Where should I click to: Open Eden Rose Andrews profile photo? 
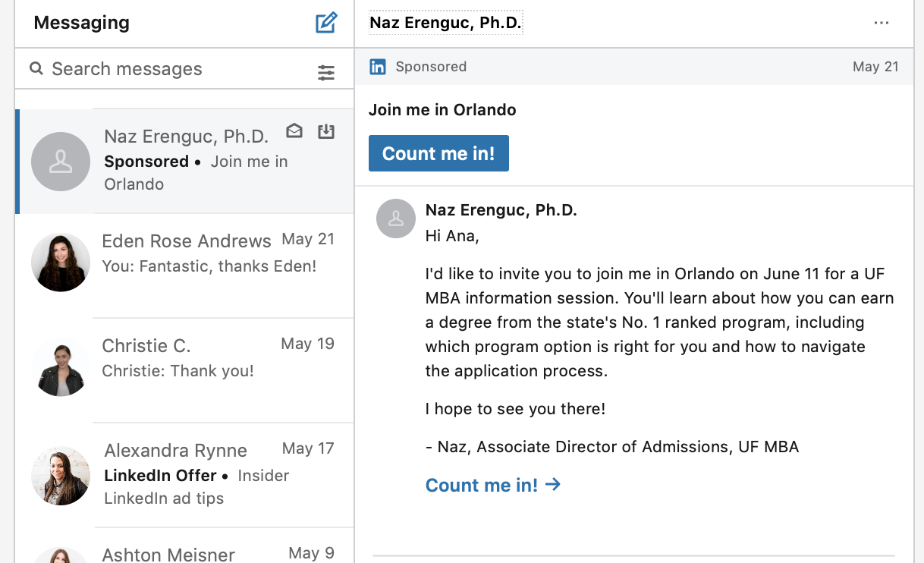pos(61,263)
